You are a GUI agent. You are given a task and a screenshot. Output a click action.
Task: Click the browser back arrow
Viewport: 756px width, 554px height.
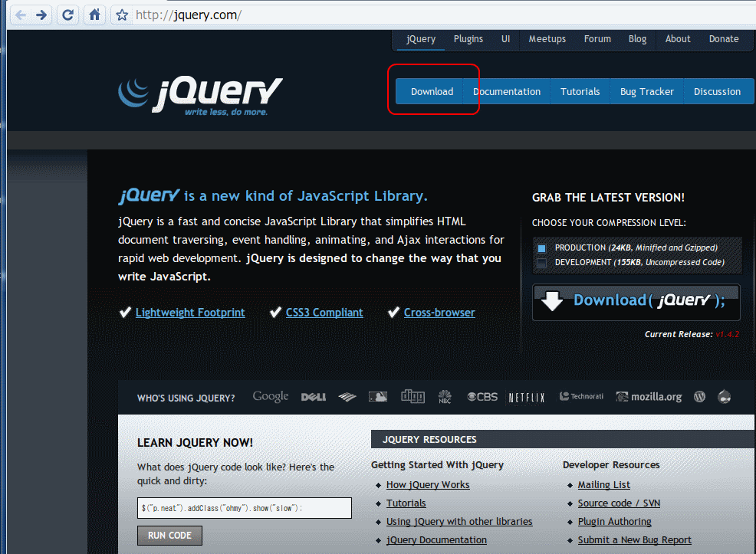(20, 15)
